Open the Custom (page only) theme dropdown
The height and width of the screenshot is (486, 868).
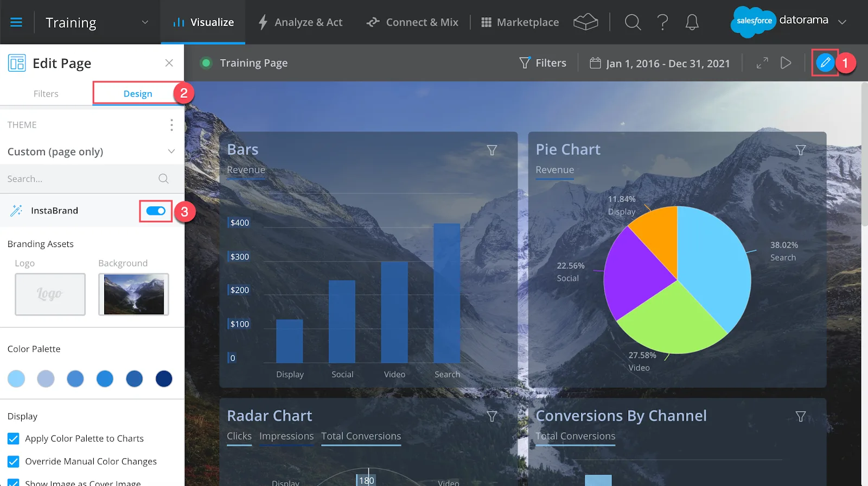92,152
